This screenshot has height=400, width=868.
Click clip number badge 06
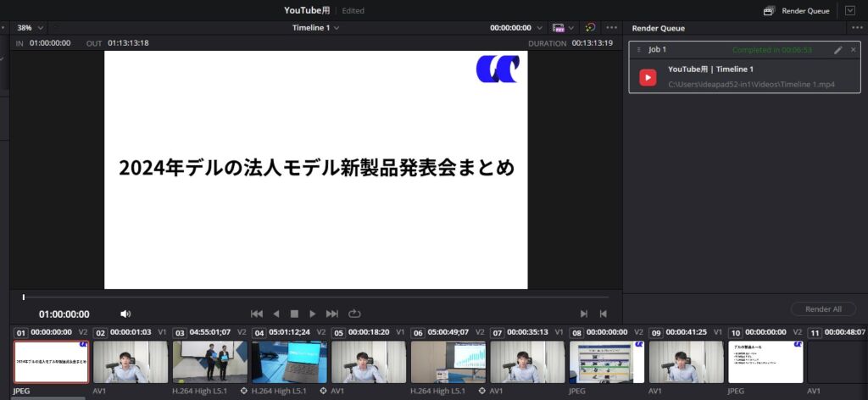pyautogui.click(x=418, y=333)
